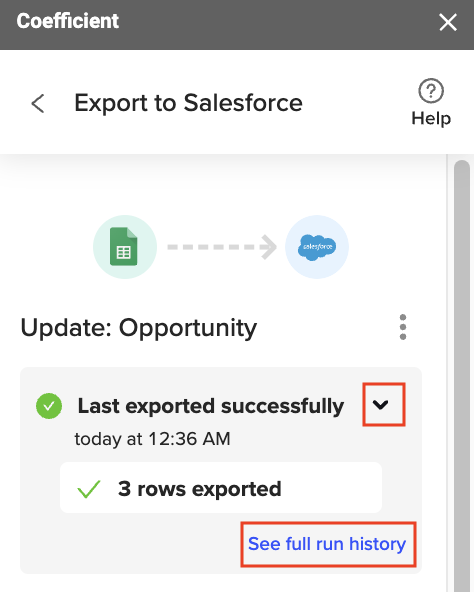Click the green success check circle icon
The width and height of the screenshot is (474, 592).
(x=49, y=406)
